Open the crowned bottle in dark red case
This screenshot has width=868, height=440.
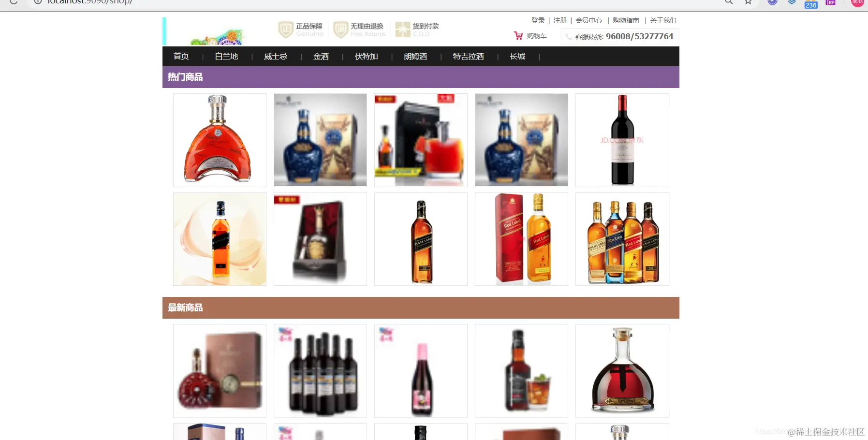click(x=320, y=239)
